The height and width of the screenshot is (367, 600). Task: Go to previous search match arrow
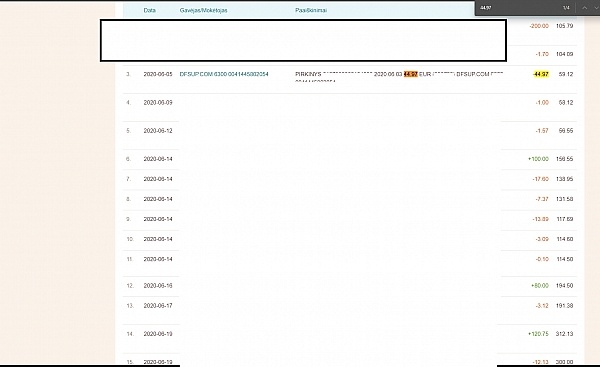point(584,8)
